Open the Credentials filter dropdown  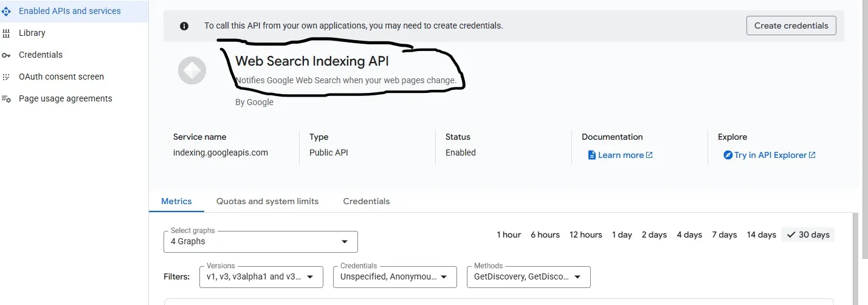(x=395, y=276)
